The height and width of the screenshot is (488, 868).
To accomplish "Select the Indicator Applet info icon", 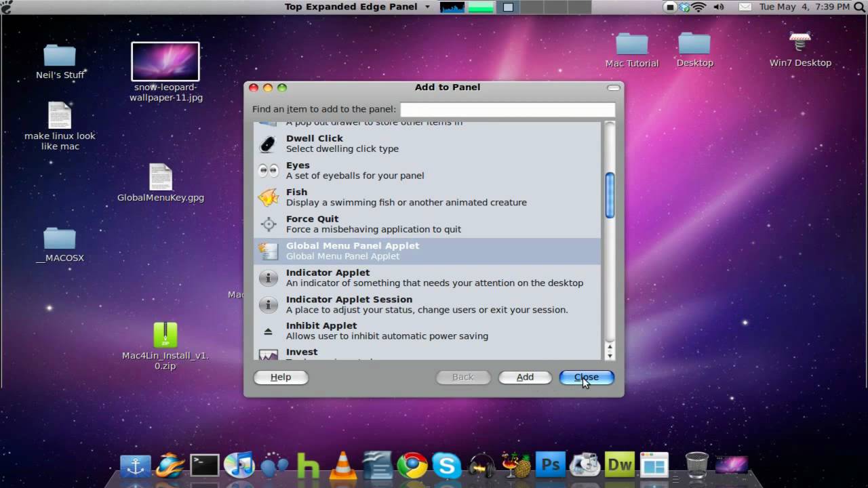I will pyautogui.click(x=269, y=277).
